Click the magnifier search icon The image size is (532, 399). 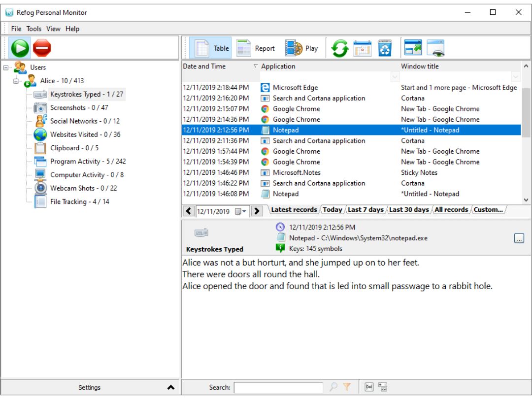pyautogui.click(x=333, y=387)
